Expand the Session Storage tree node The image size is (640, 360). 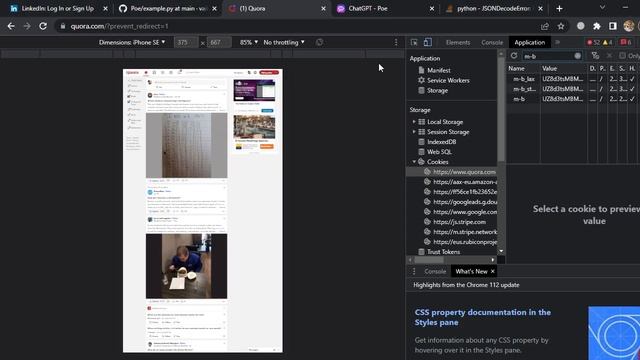coord(414,132)
